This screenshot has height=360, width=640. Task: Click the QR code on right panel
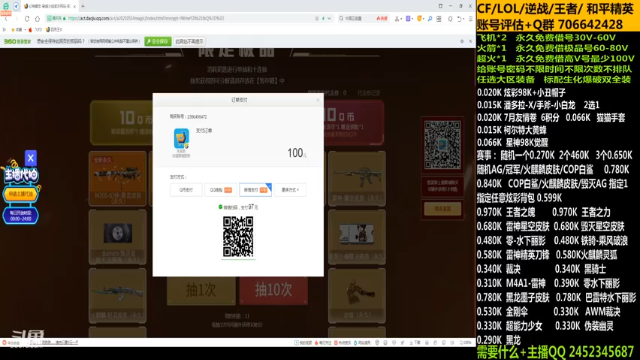(x=442, y=144)
